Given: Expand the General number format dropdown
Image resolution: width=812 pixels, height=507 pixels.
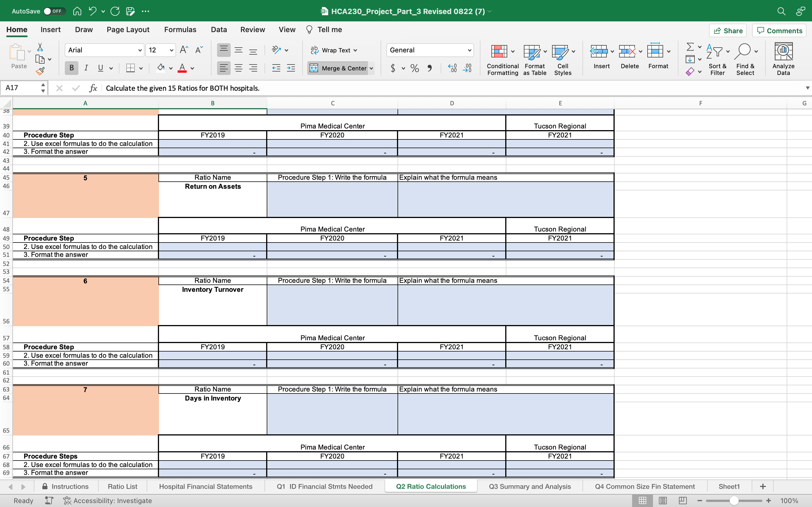Looking at the screenshot, I should pos(469,50).
